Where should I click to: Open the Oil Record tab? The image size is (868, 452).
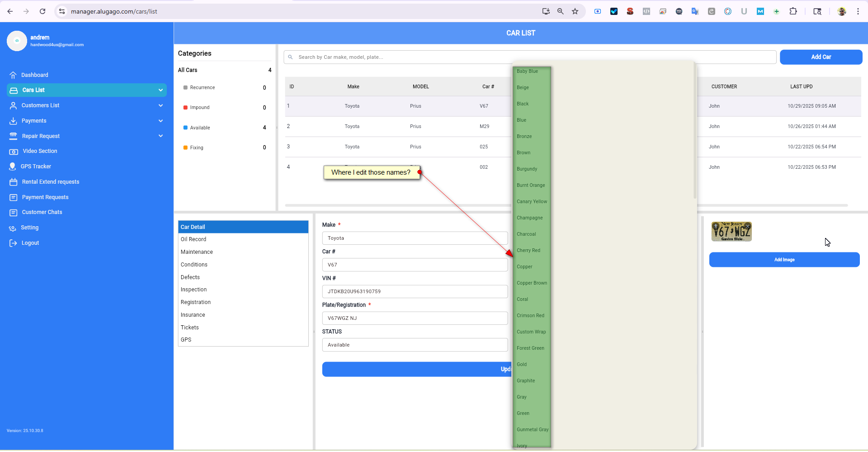[193, 239]
